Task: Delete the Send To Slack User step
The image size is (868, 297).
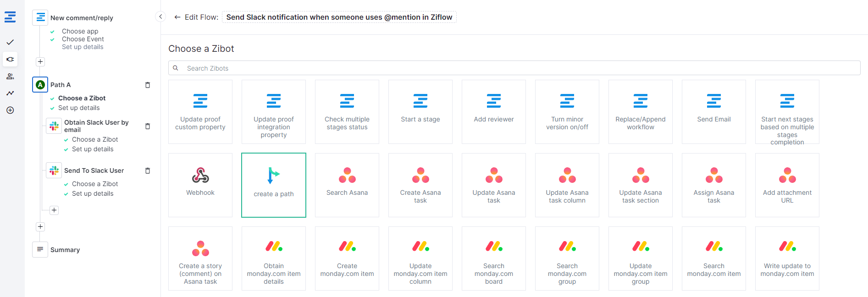Action: click(148, 170)
